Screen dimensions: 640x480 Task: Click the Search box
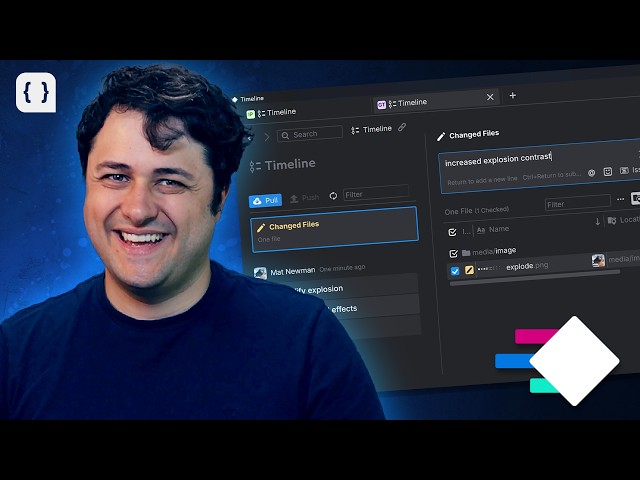[310, 134]
